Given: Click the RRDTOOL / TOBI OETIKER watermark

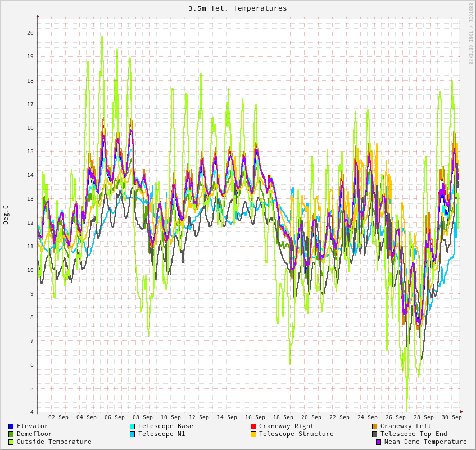Looking at the screenshot, I should [x=470, y=34].
